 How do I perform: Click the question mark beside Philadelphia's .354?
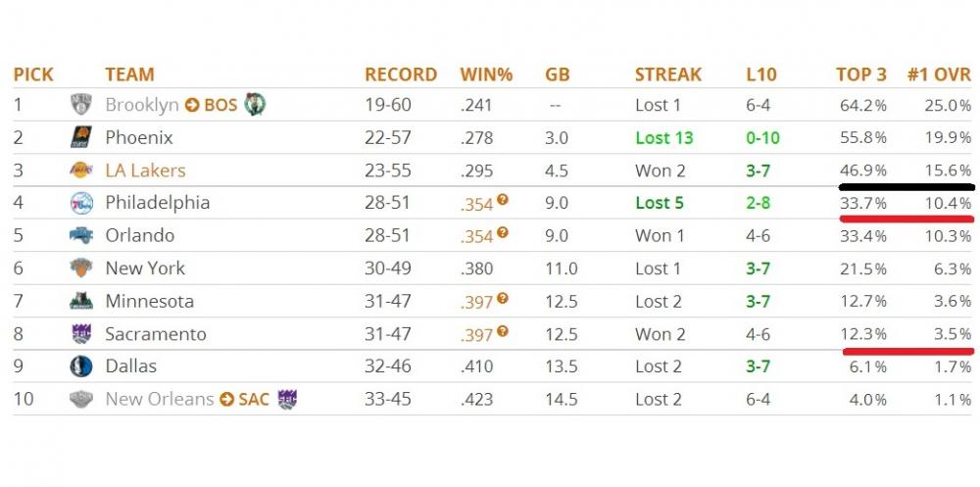(503, 200)
